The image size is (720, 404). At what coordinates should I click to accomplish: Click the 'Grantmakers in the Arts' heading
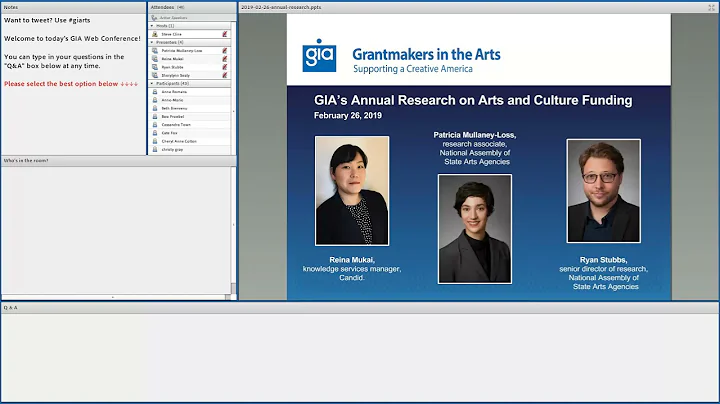[426, 55]
